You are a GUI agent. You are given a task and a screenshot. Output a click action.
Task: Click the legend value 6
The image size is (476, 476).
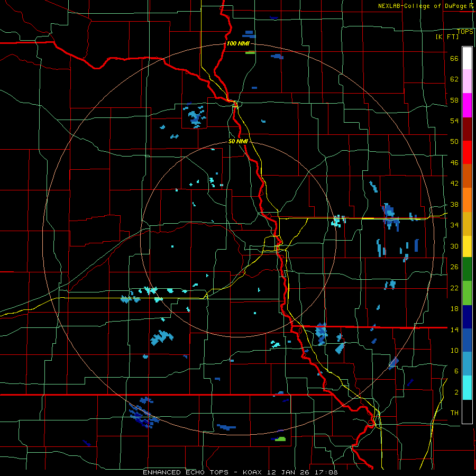tap(456, 371)
